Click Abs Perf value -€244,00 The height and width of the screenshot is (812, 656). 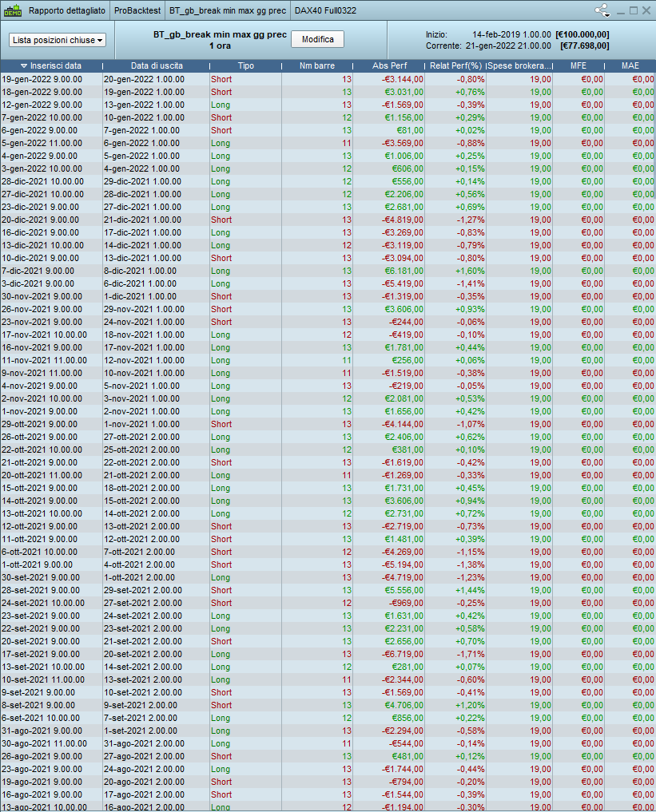(407, 322)
